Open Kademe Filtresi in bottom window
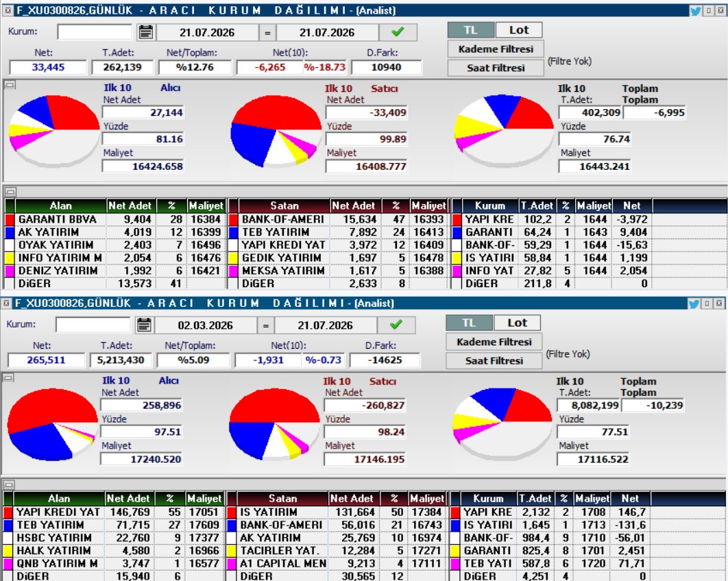This screenshot has width=728, height=581. (x=494, y=342)
